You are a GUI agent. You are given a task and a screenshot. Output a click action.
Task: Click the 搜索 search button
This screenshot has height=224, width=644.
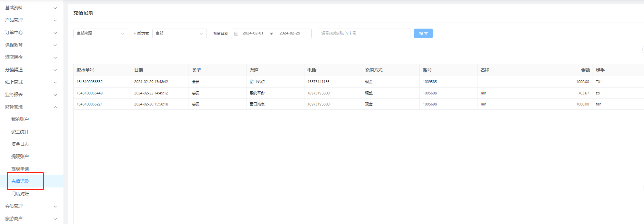[423, 33]
